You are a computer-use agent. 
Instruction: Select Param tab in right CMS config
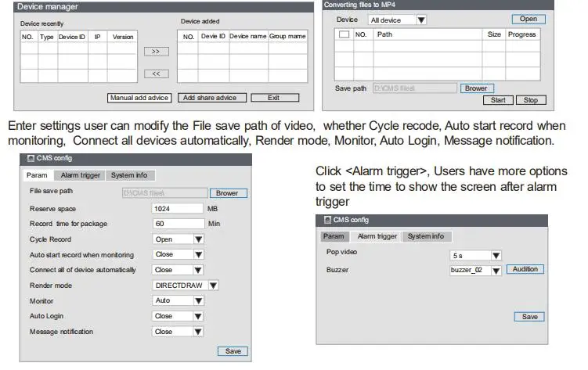(x=334, y=236)
